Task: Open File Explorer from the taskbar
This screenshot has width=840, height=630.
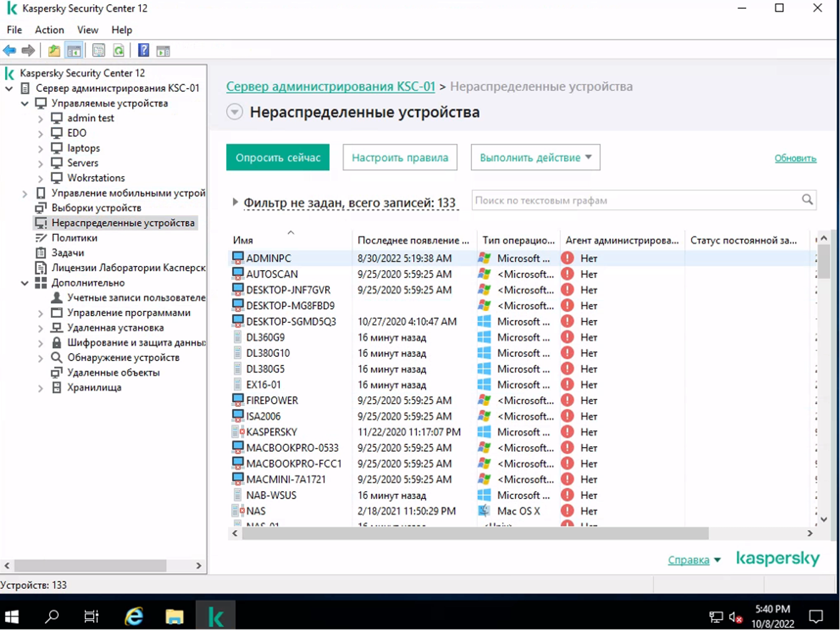Action: coord(175,616)
